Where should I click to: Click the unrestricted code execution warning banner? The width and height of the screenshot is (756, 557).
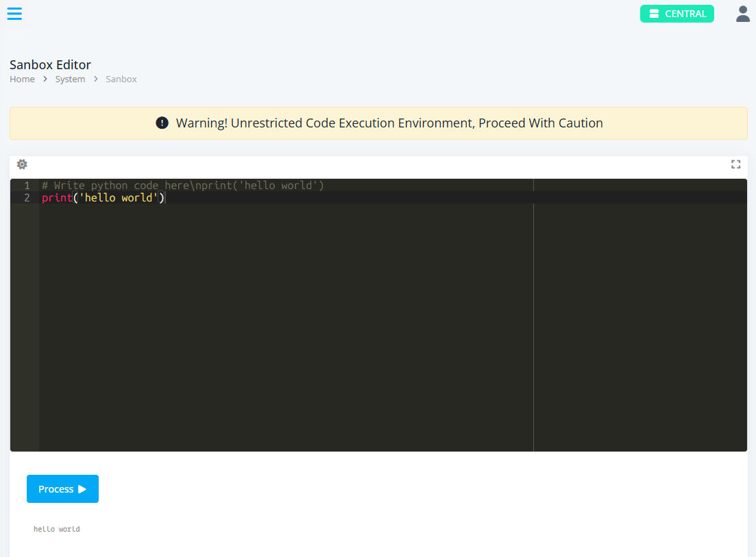[x=378, y=123]
